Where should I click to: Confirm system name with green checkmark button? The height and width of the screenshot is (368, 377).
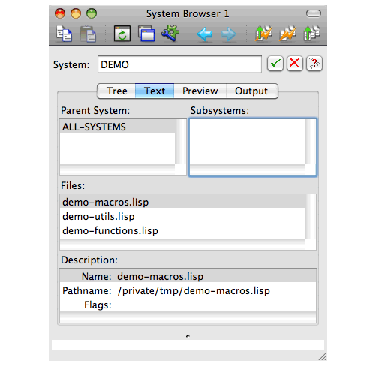275,63
